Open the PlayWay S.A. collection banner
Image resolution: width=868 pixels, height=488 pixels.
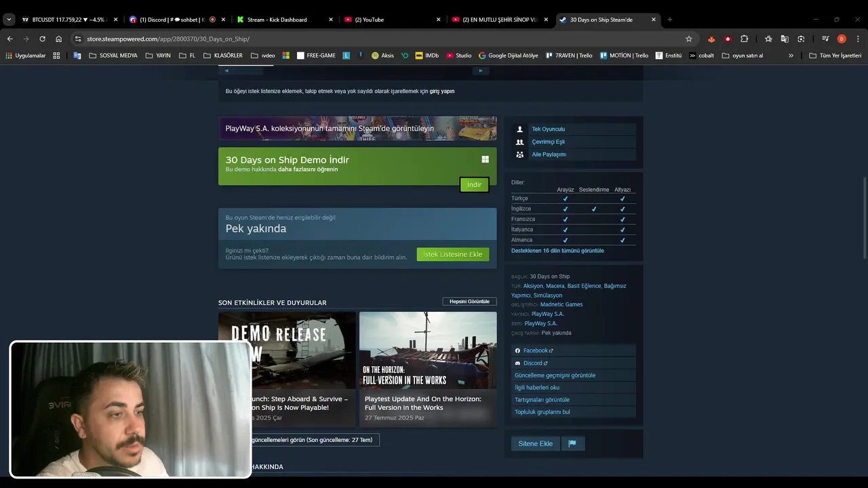357,128
